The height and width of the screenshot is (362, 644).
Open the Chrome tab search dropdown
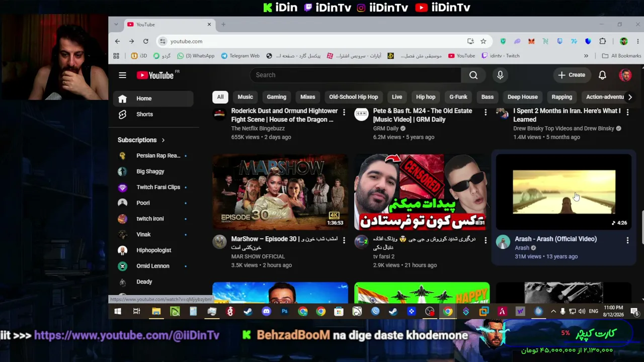[x=116, y=24]
